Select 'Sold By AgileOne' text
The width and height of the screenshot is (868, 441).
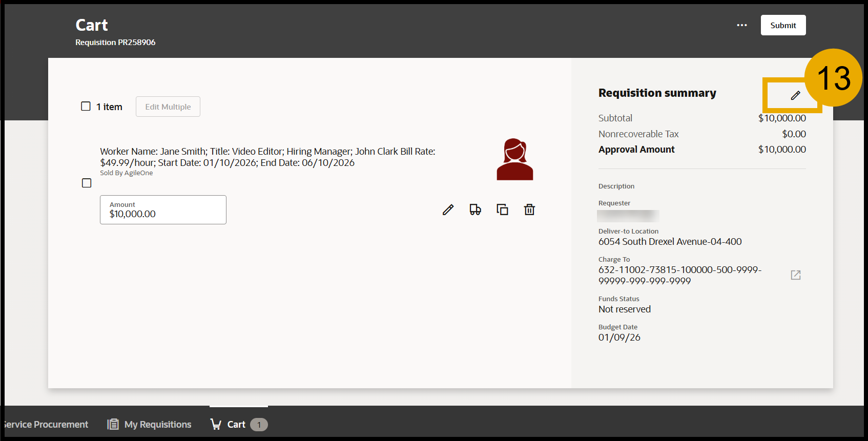pos(127,173)
